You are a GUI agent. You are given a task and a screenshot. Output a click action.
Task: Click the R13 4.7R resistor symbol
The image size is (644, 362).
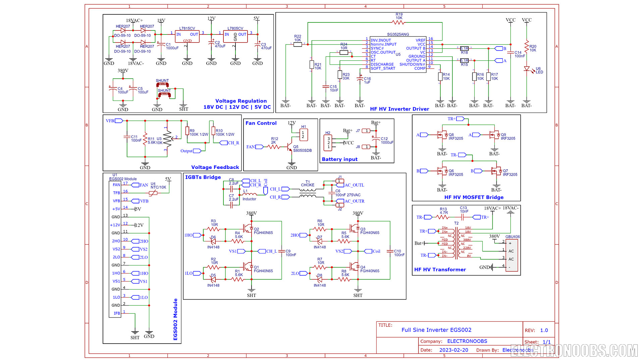pos(442,217)
